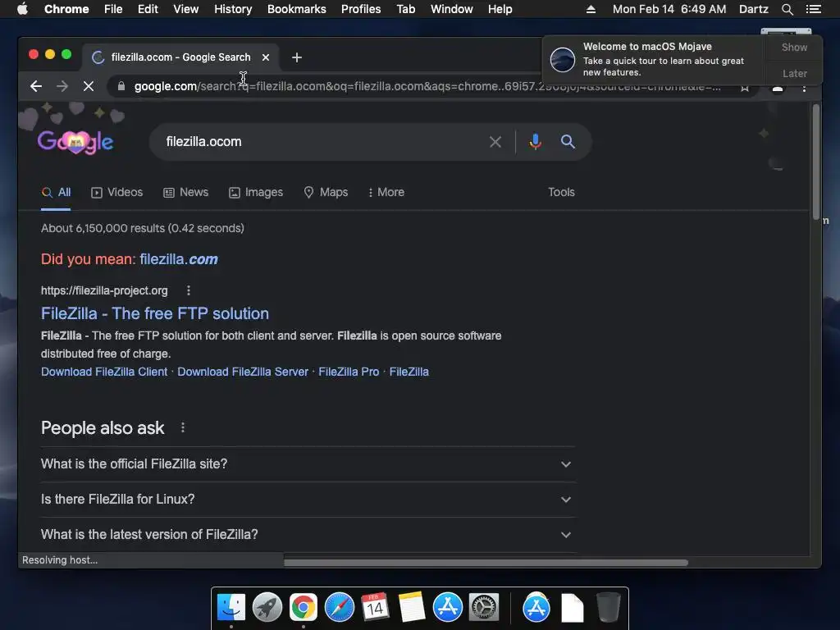Screen dimensions: 840x630
Task: Click the Google doodle logo
Action: 75,142
